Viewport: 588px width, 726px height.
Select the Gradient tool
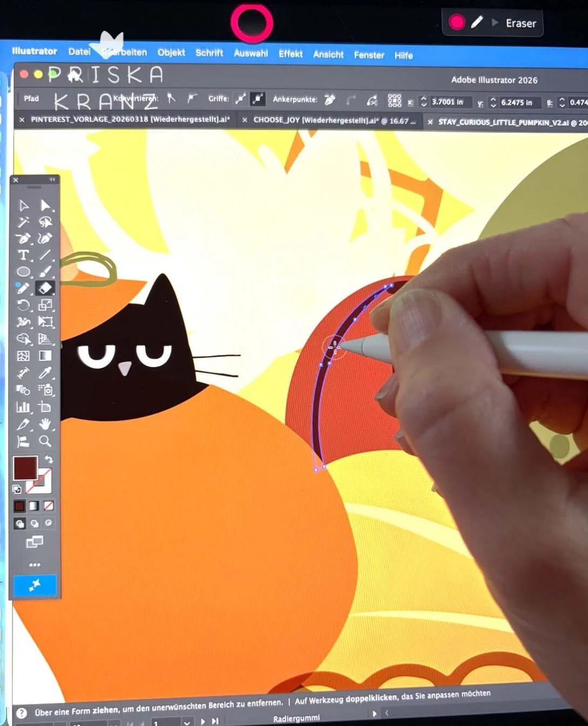click(45, 356)
